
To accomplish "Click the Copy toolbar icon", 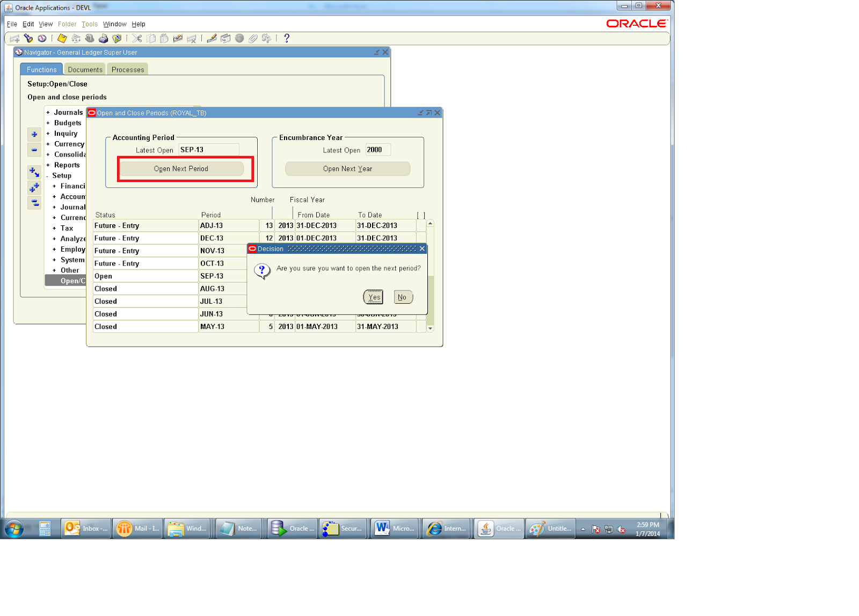I will 151,39.
